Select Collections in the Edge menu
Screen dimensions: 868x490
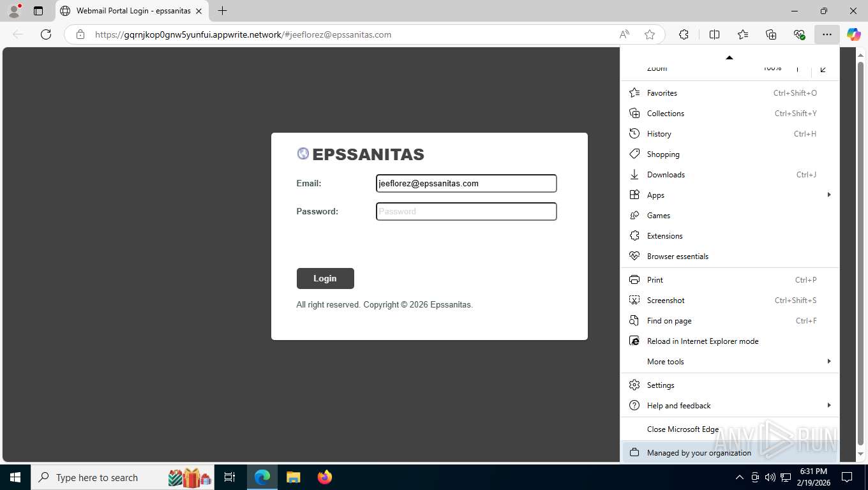(730, 114)
